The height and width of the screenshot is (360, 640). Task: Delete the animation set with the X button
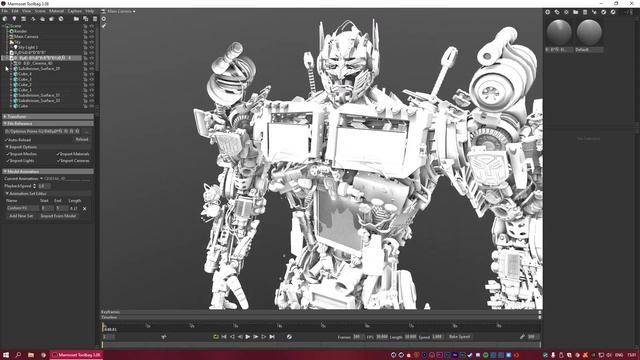coord(84,209)
